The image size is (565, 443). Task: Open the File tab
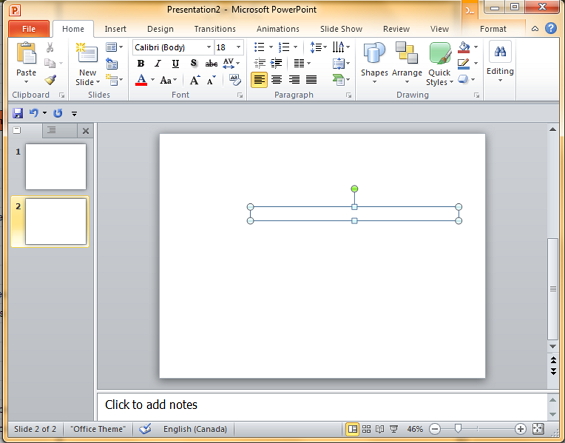[29, 29]
